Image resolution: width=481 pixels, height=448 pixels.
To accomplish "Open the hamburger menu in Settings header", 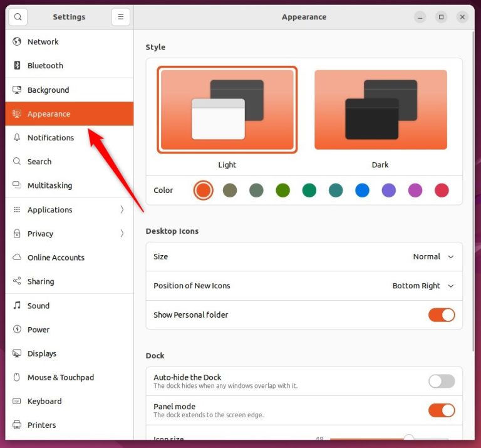I will [121, 17].
